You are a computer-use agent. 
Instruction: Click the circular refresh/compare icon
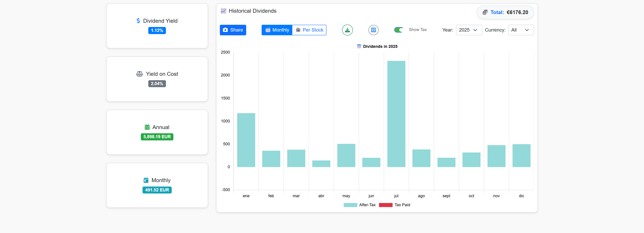pos(373,30)
